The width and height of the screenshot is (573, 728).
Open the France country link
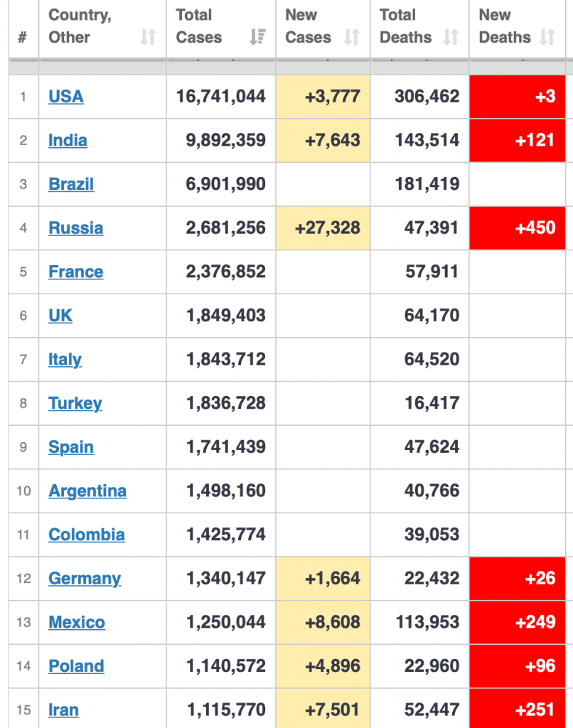[75, 272]
